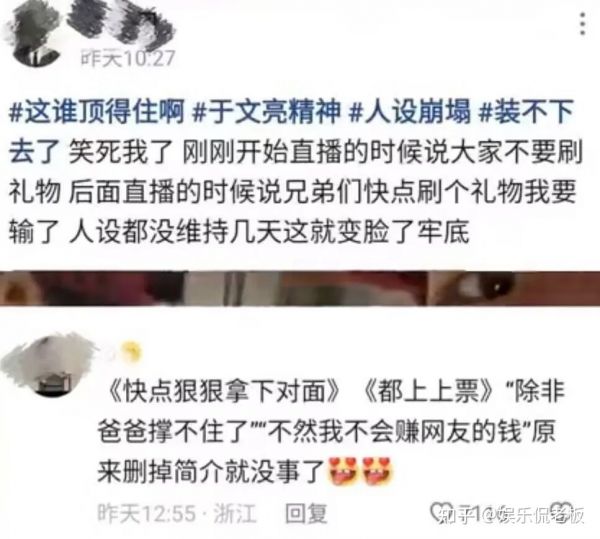The width and height of the screenshot is (600, 539).
Task: Open the post image strip thumbnail
Action: tap(300, 288)
